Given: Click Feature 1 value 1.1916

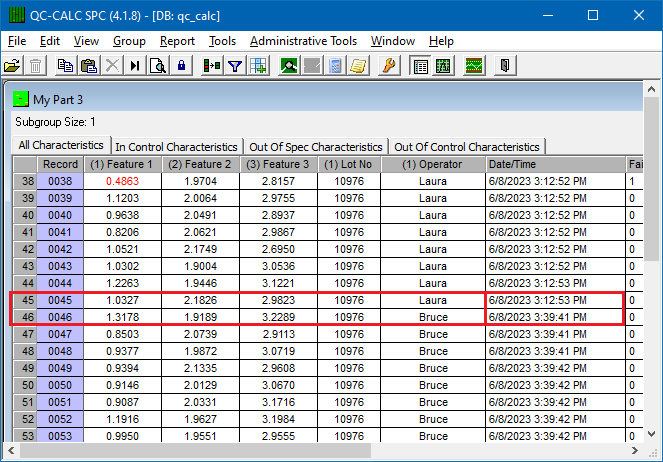Looking at the screenshot, I should coord(122,419).
